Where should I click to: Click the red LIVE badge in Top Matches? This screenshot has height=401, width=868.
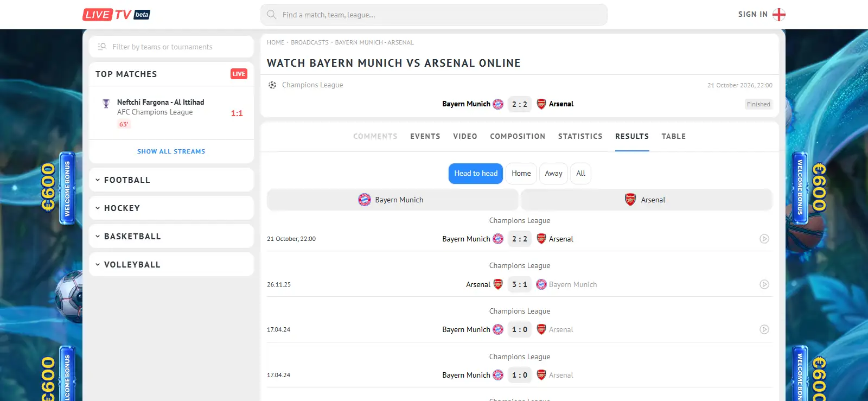[x=239, y=74]
